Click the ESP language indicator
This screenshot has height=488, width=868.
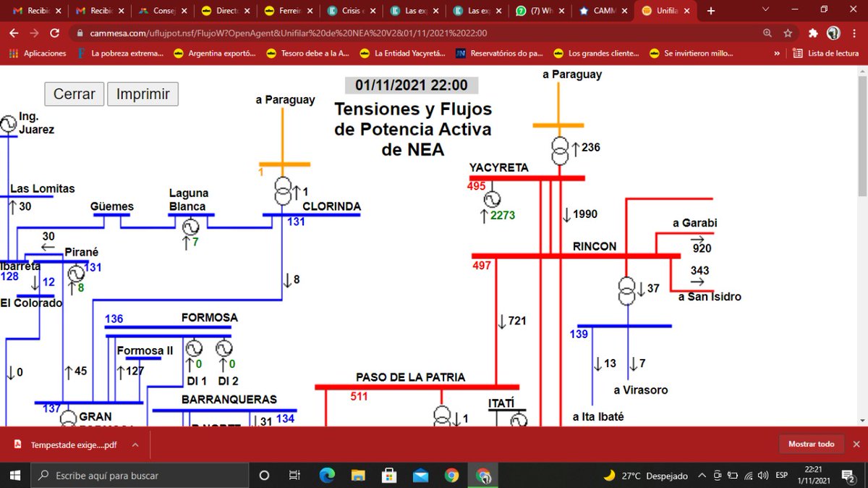(782, 476)
